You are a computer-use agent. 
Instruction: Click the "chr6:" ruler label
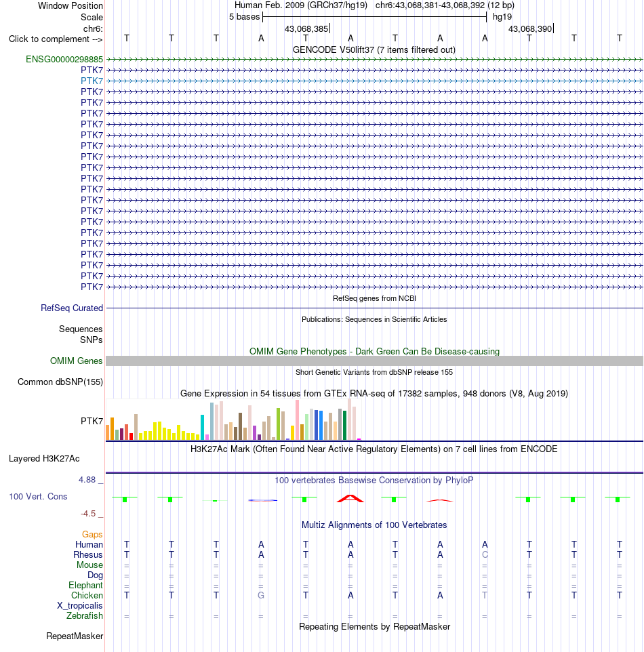93,28
